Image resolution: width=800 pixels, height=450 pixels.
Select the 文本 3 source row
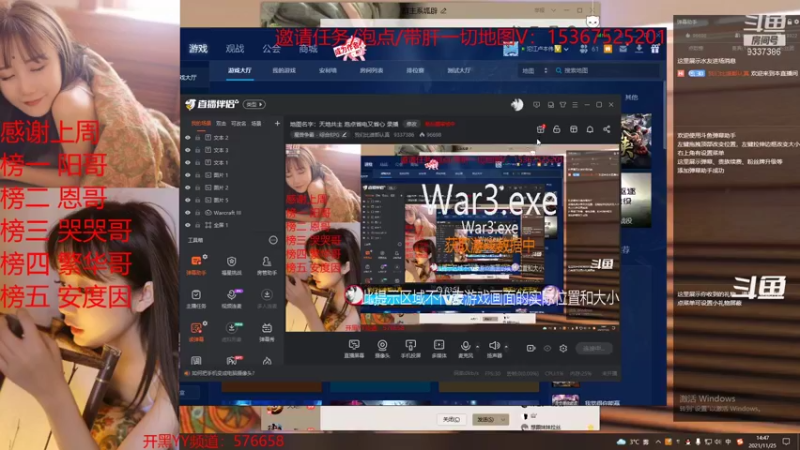[x=232, y=150]
